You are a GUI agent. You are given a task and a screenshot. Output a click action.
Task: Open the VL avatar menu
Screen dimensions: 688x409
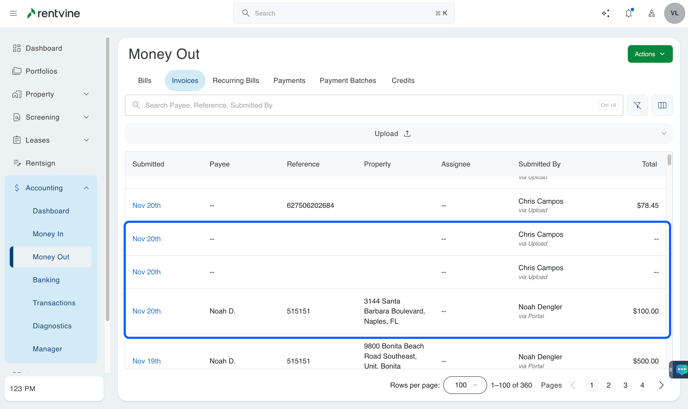674,13
